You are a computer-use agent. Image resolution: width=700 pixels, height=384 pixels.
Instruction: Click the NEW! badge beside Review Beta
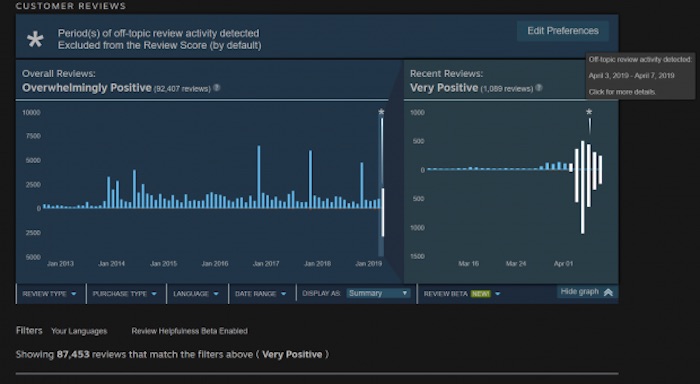(x=481, y=294)
